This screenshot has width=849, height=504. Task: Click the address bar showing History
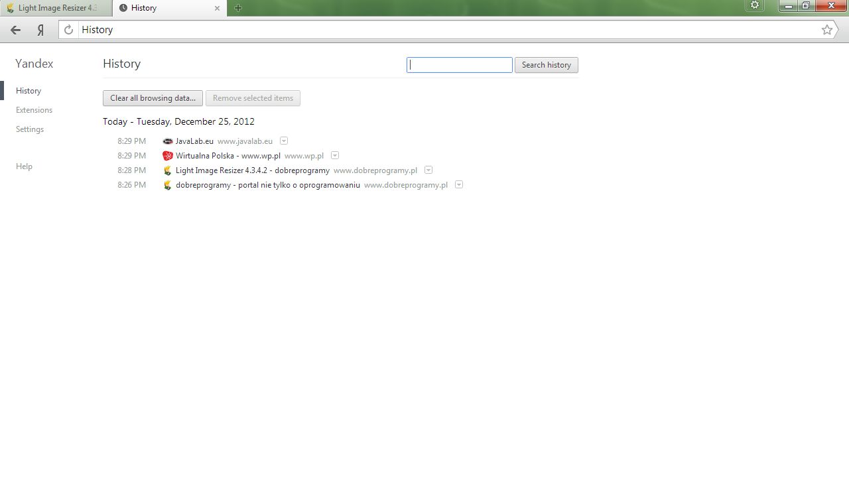pos(448,30)
